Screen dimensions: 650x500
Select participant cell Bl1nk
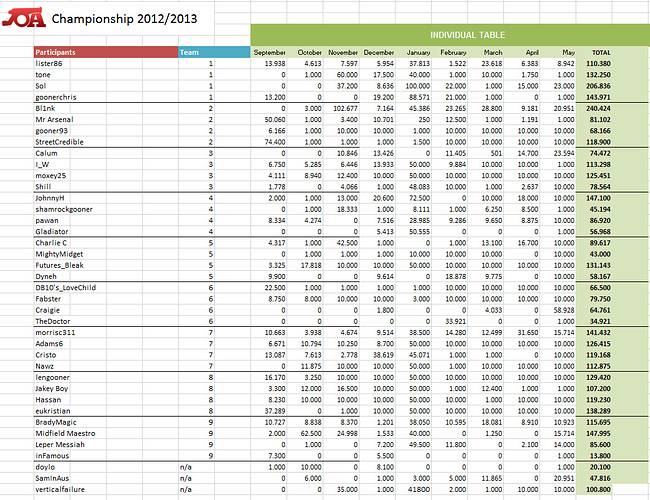[x=45, y=108]
